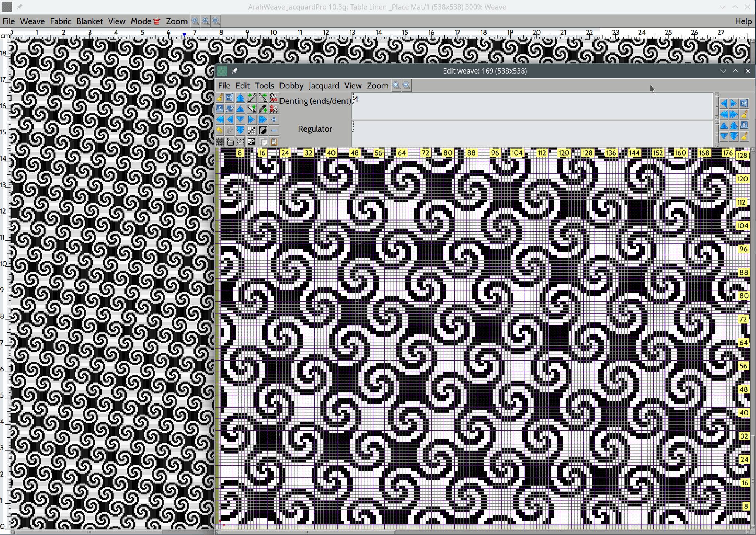The image size is (756, 535).
Task: Click diagonal twill icon with down green arrow
Action: coord(251,109)
